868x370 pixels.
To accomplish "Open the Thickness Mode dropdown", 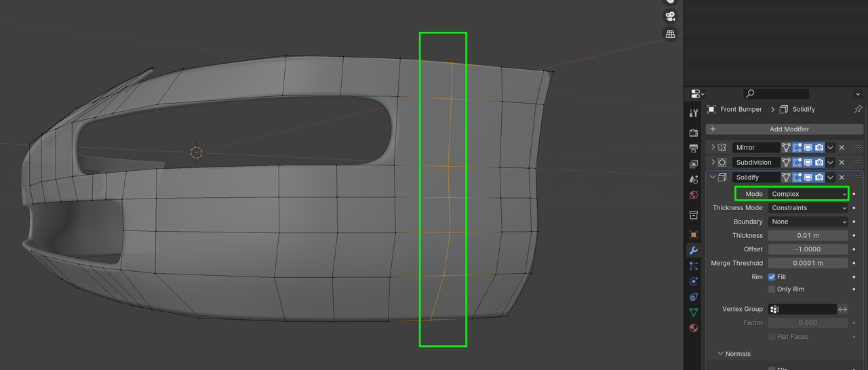I will [808, 208].
